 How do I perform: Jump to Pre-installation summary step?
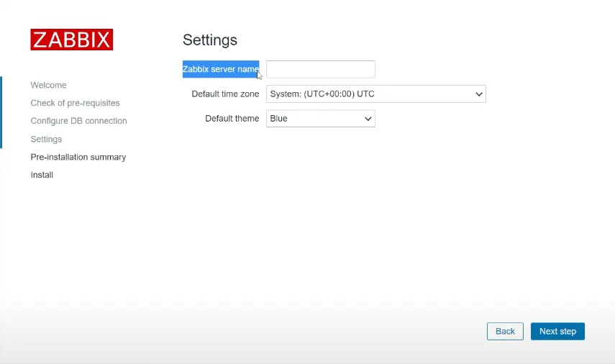78,157
